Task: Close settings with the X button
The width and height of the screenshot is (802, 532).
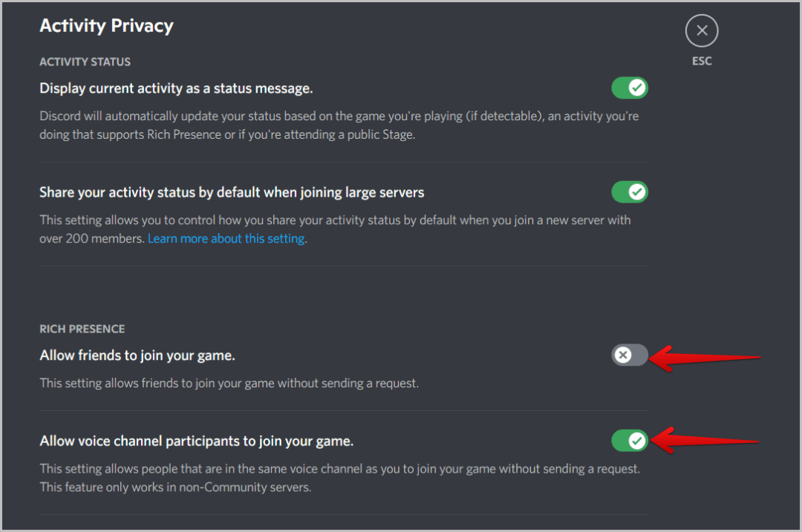Action: (702, 31)
